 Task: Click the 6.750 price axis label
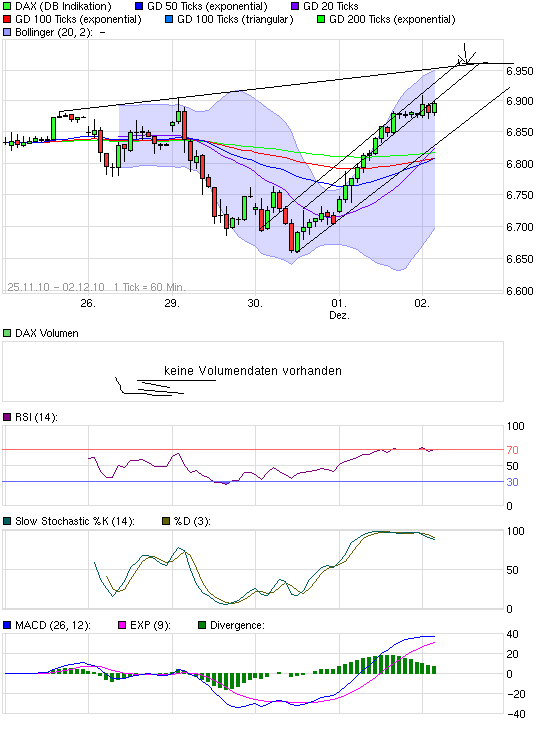(520, 195)
